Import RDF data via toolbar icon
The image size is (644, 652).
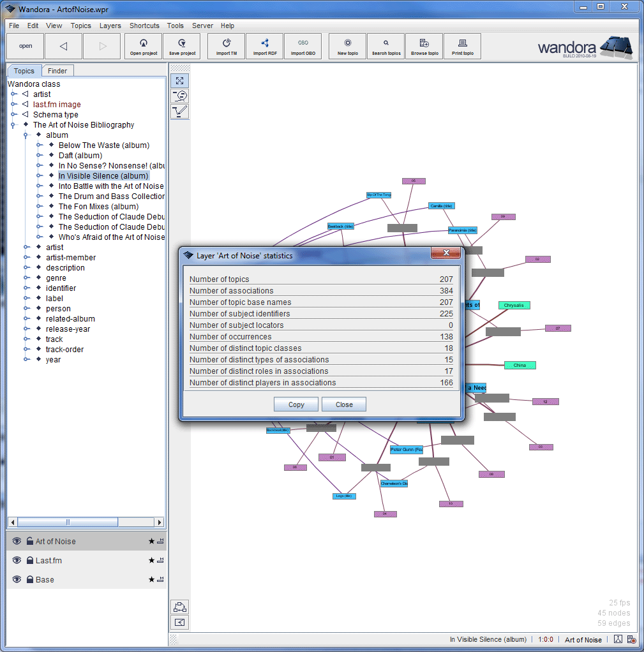pos(264,46)
